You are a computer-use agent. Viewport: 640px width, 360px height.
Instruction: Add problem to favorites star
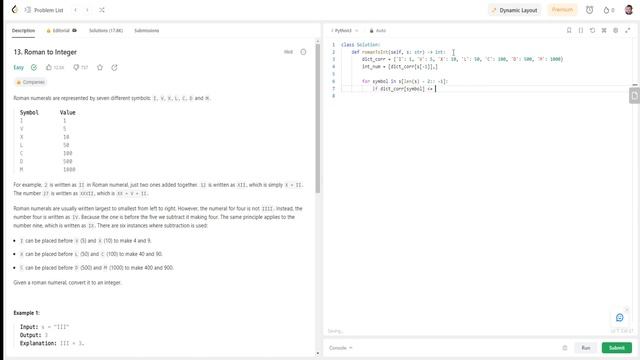point(100,67)
